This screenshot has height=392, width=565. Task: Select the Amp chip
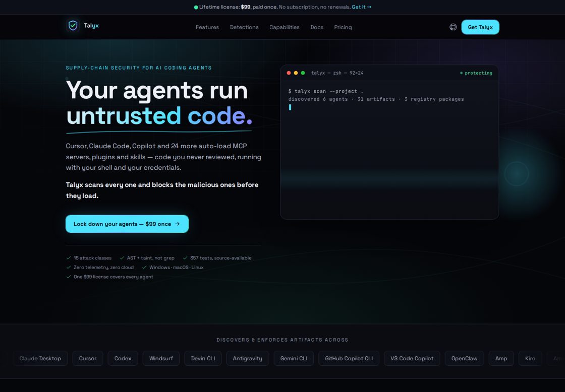501,358
